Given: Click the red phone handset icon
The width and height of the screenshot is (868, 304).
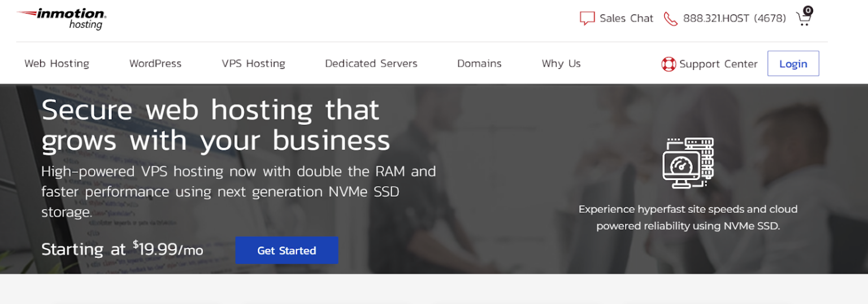Looking at the screenshot, I should [x=670, y=18].
